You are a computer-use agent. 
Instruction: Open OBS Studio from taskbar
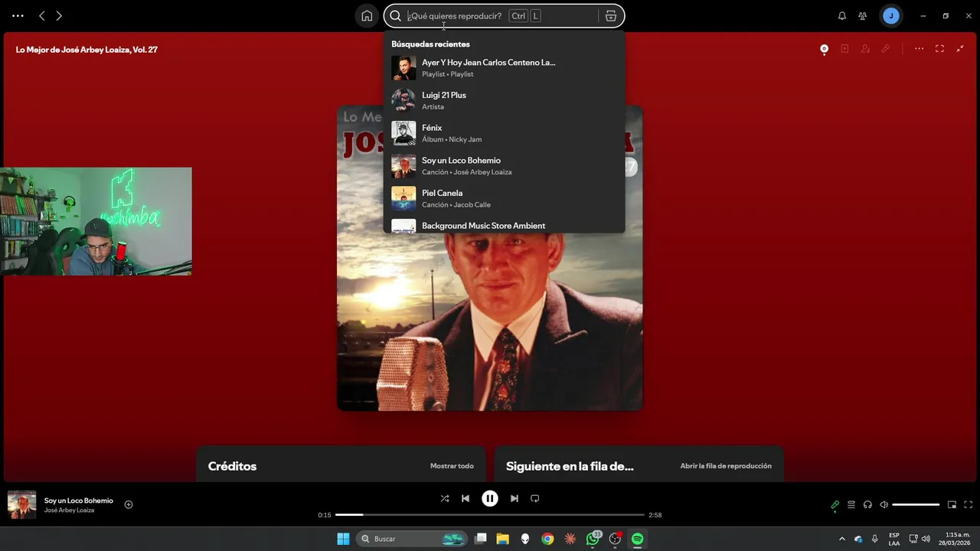(615, 539)
